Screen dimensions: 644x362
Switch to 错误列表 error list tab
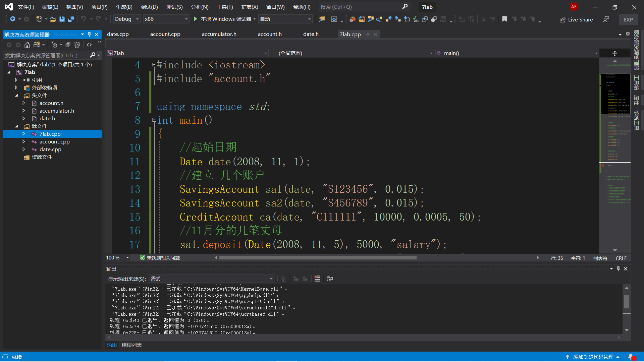[x=131, y=345]
